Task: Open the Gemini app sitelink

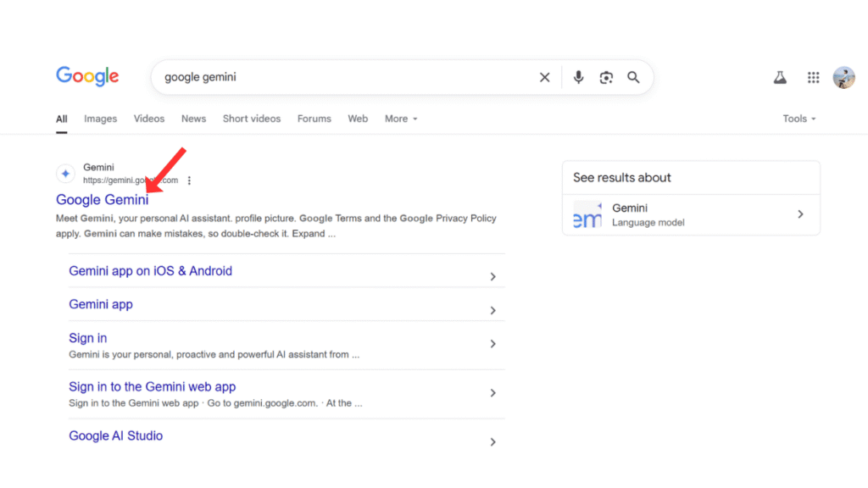Action: (x=101, y=304)
